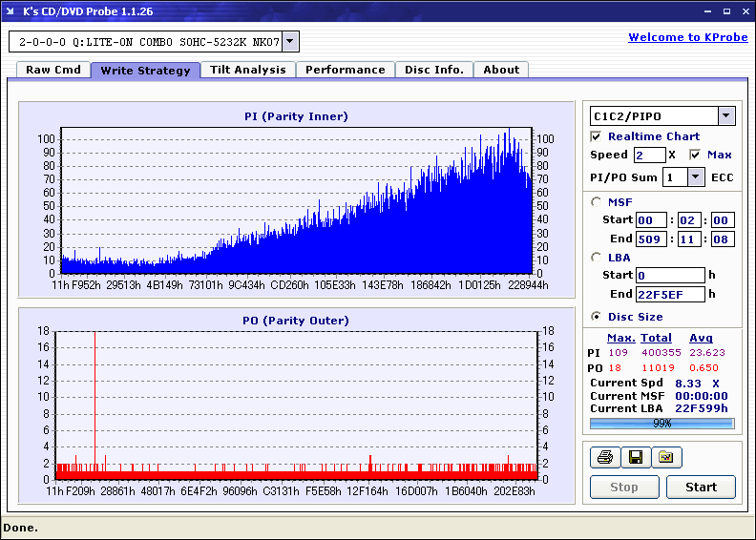This screenshot has height=540, width=756.
Task: Open the PI/PO Sum ECC dropdown
Action: pyautogui.click(x=695, y=177)
